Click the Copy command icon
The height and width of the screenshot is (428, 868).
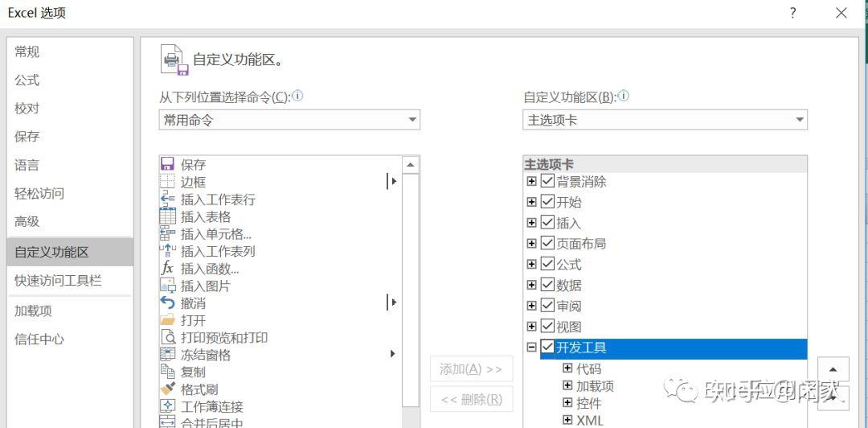click(x=167, y=372)
